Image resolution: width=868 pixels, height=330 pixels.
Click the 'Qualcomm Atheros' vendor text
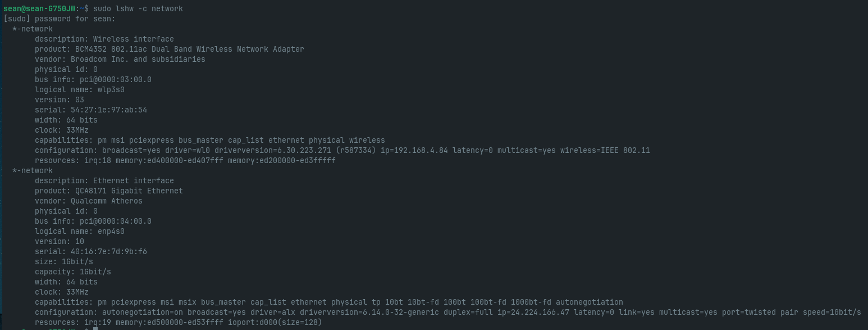click(106, 201)
